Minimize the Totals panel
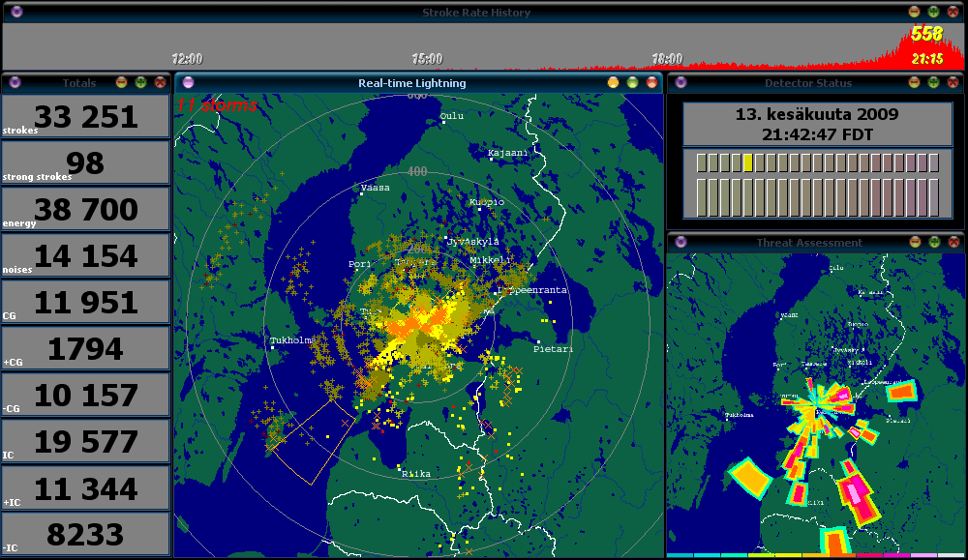Viewport: 968px width, 560px height. 122,82
